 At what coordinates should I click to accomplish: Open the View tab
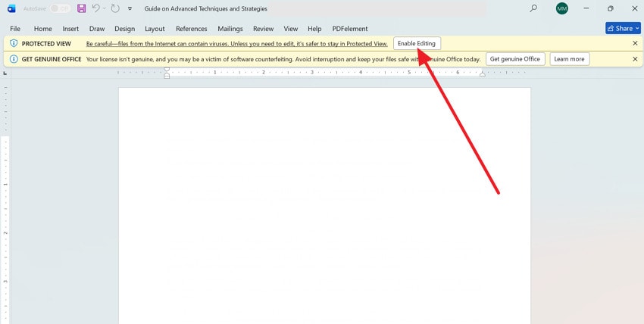click(290, 29)
